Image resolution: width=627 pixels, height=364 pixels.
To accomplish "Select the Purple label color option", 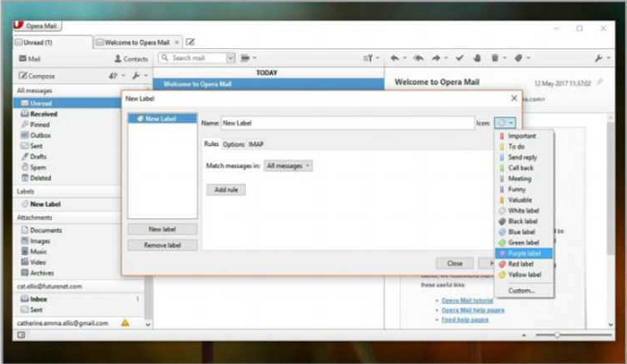I will (x=523, y=253).
